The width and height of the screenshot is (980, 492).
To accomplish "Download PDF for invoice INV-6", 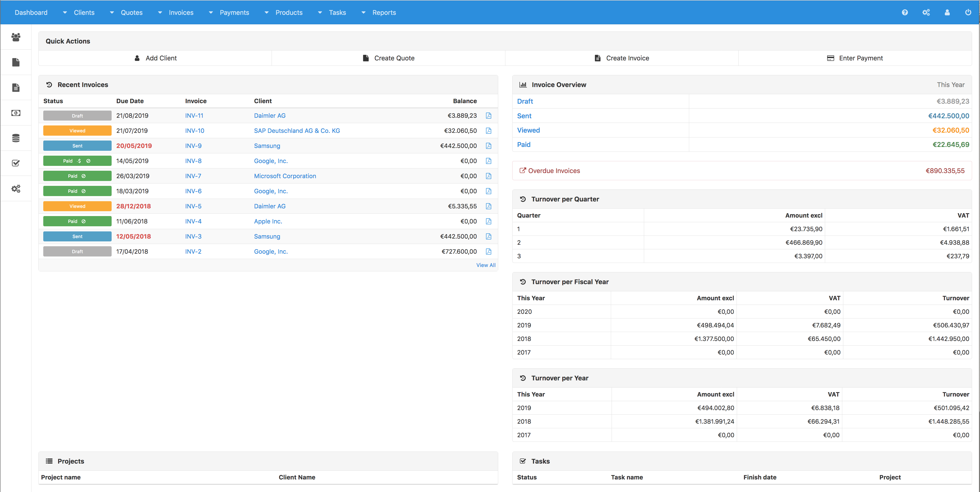I will pyautogui.click(x=488, y=191).
